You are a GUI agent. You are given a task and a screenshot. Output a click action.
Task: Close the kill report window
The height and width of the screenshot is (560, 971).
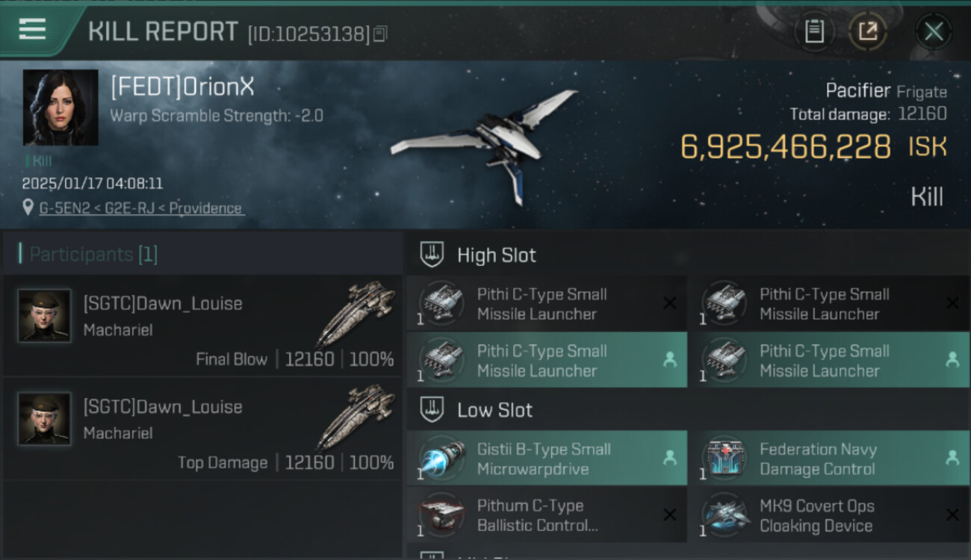[934, 32]
